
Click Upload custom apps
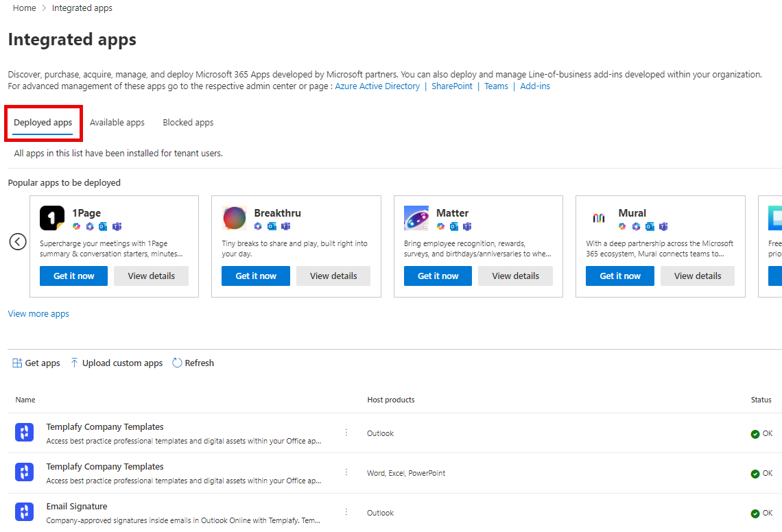117,363
